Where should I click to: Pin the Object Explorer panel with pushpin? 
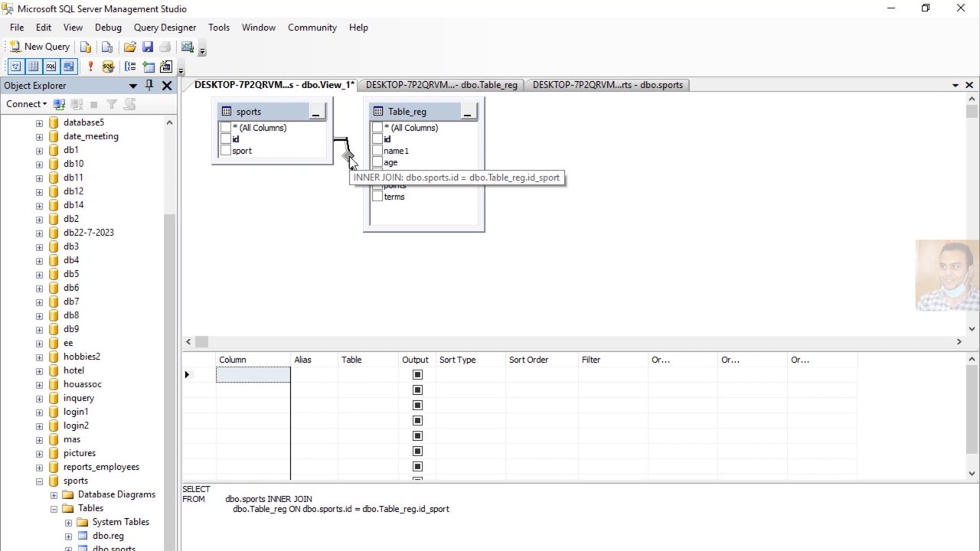point(149,85)
